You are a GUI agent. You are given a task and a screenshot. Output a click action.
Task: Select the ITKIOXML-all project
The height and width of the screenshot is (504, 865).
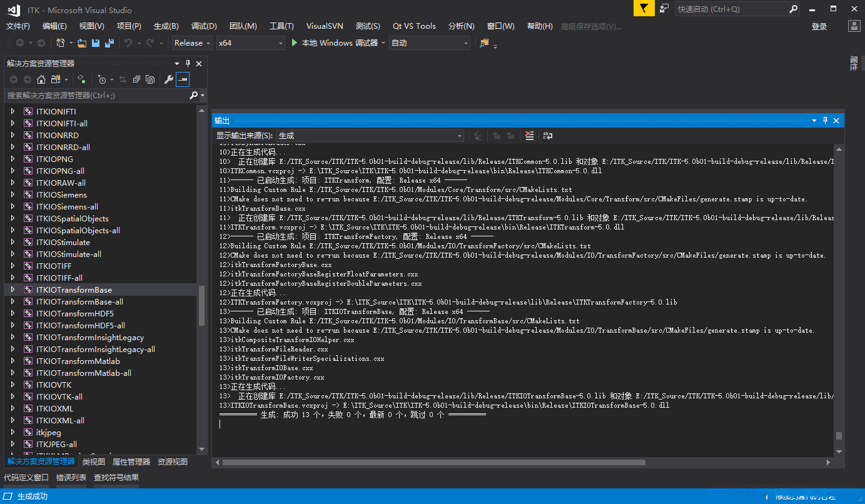click(x=60, y=420)
